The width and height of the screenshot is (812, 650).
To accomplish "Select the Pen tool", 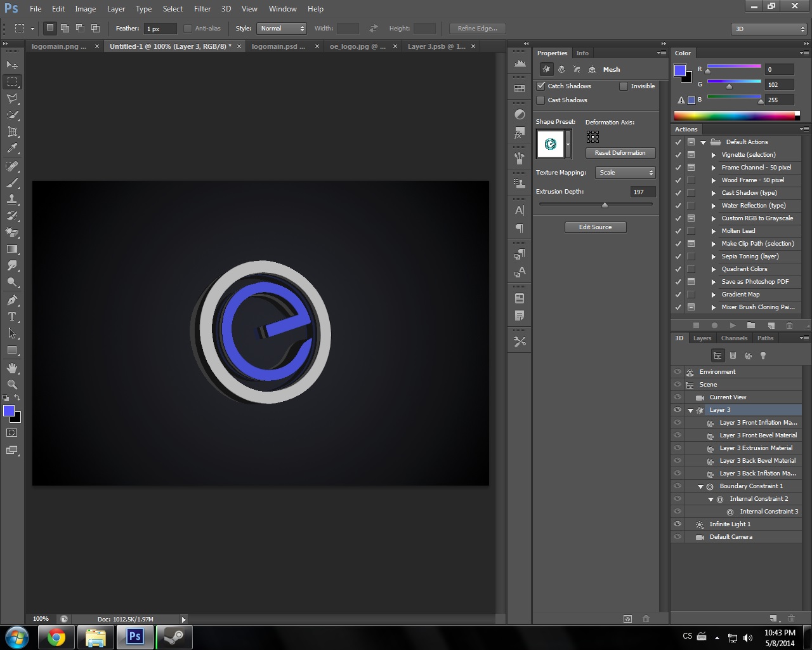I will (12, 300).
